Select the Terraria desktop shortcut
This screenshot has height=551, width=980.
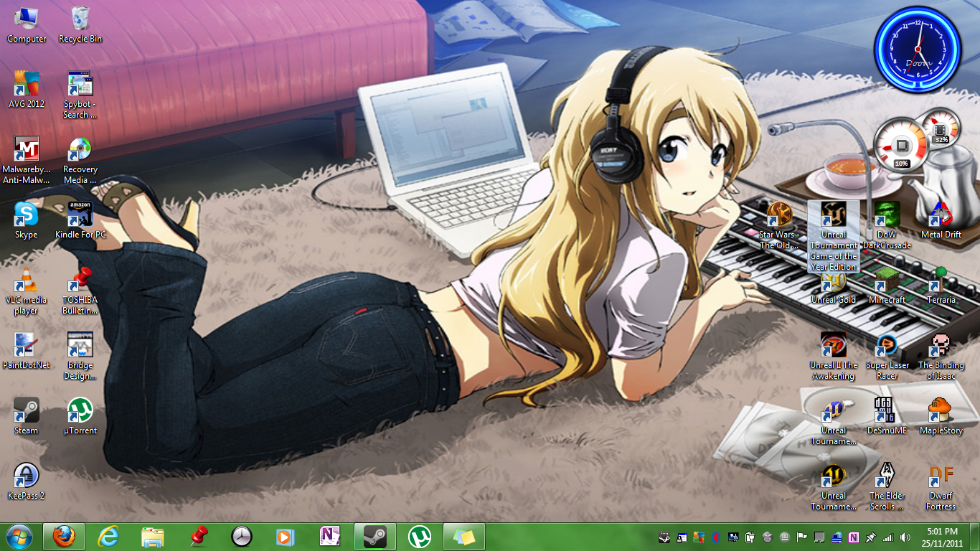pyautogui.click(x=941, y=286)
